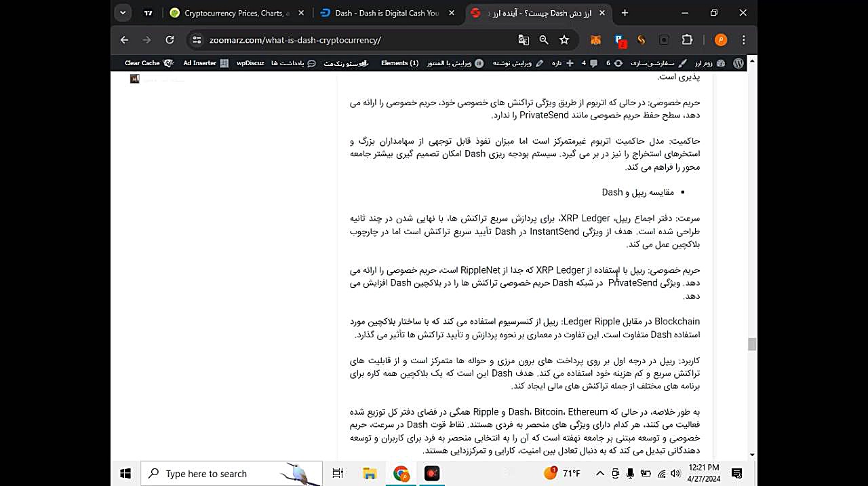This screenshot has height=486, width=868.
Task: Reload the current page
Action: point(170,40)
